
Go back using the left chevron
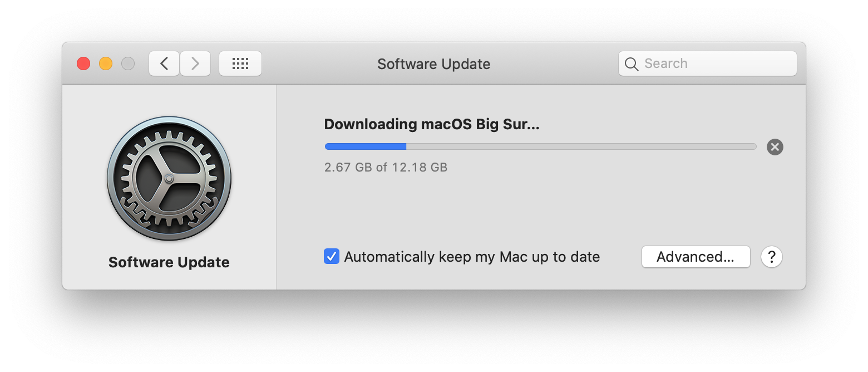click(x=164, y=63)
